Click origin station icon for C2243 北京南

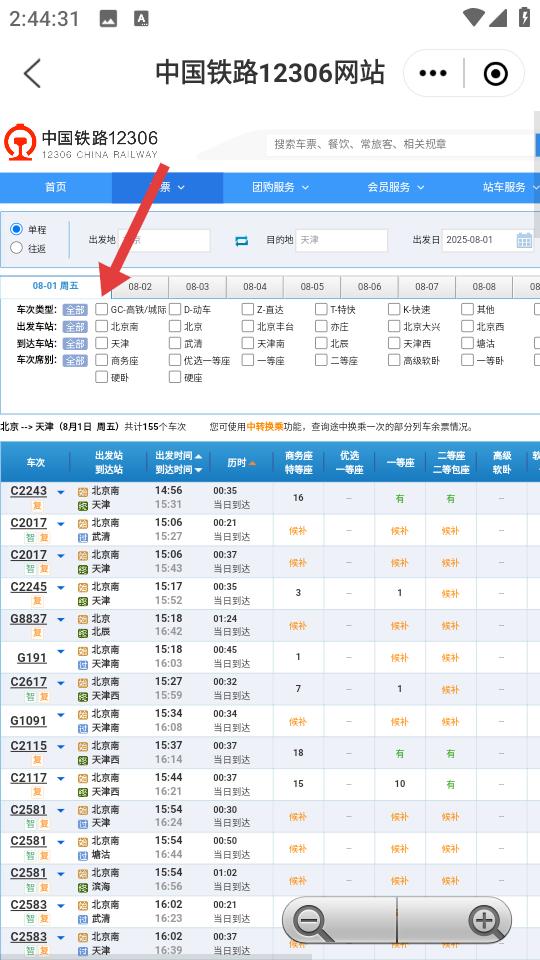pyautogui.click(x=83, y=491)
